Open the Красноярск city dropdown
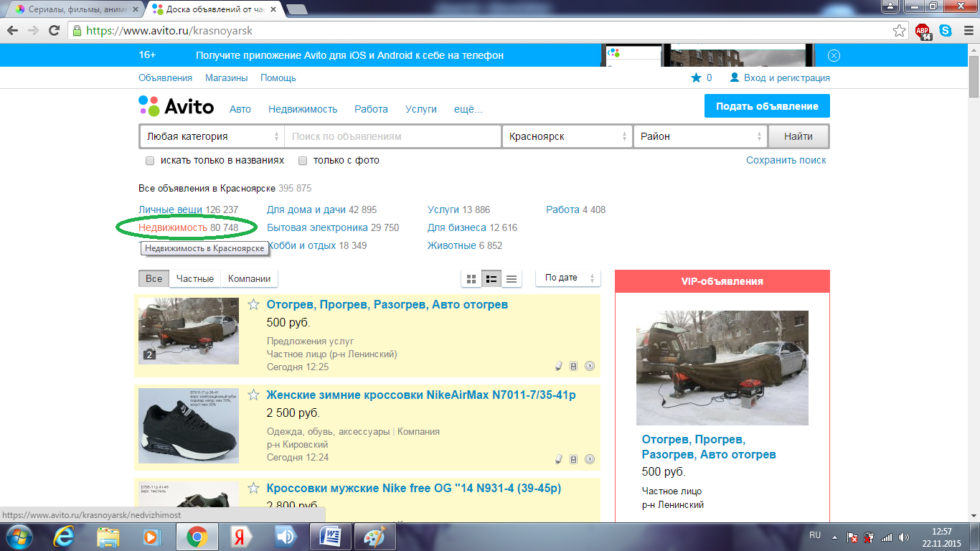 click(567, 136)
